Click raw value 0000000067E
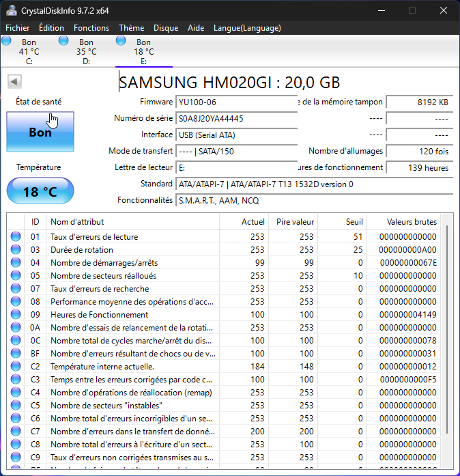The image size is (460, 476). [x=408, y=263]
